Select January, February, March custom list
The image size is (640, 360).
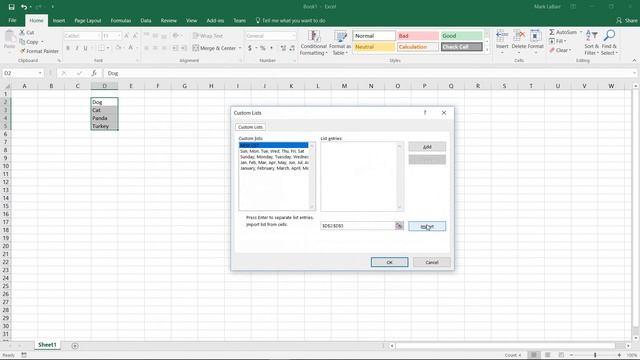[274, 168]
